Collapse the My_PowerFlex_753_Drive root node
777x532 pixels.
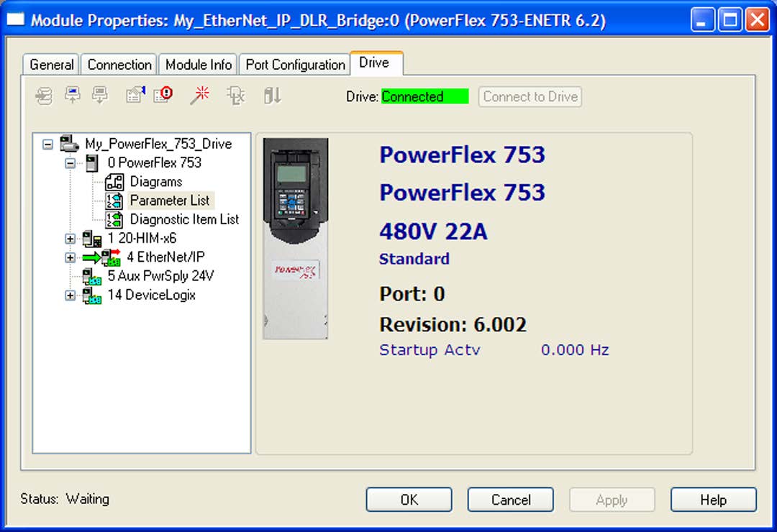point(47,145)
